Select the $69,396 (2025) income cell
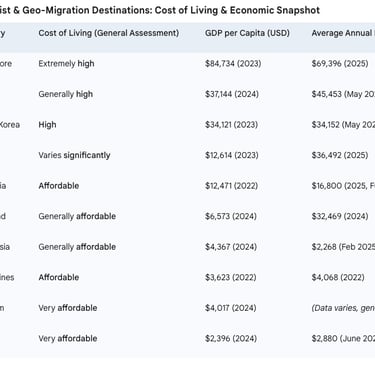This screenshot has width=375, height=366. (x=340, y=64)
